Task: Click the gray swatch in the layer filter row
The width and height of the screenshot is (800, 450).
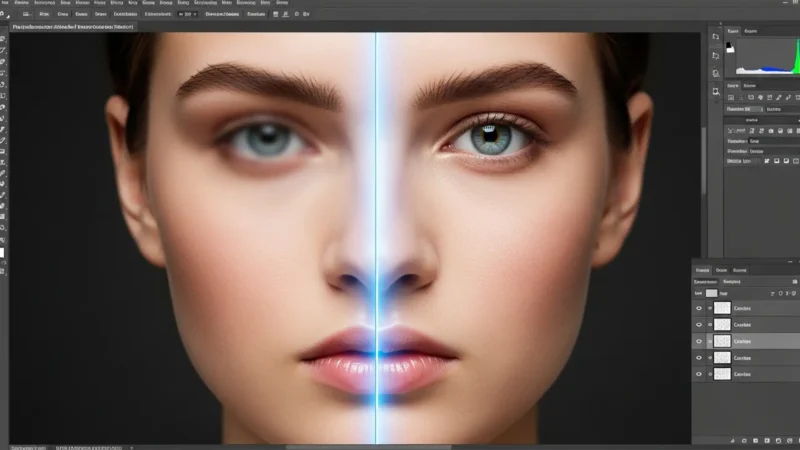Action: [711, 293]
